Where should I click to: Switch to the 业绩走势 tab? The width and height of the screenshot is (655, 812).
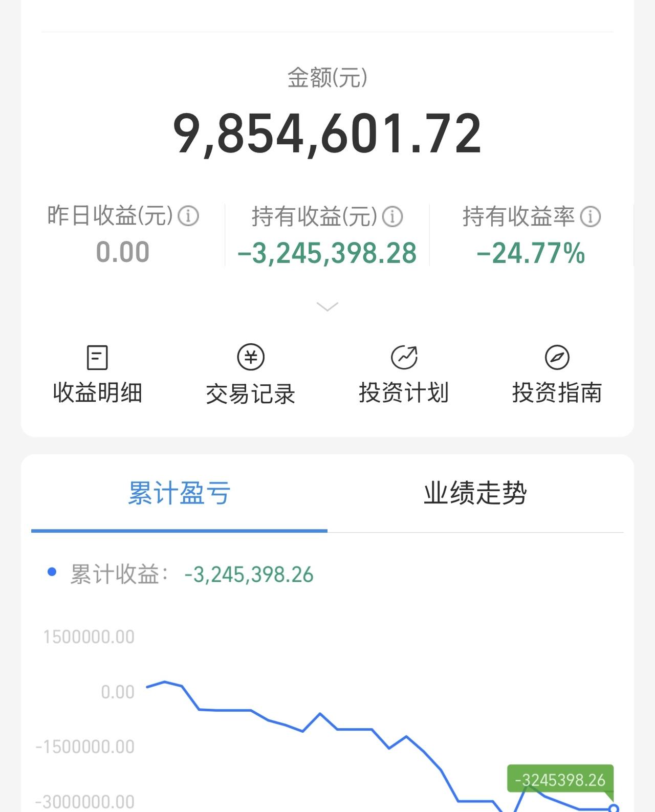[x=475, y=493]
